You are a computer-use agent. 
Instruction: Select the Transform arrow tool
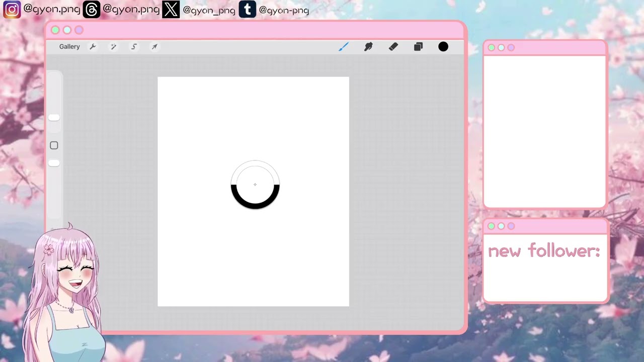[154, 46]
